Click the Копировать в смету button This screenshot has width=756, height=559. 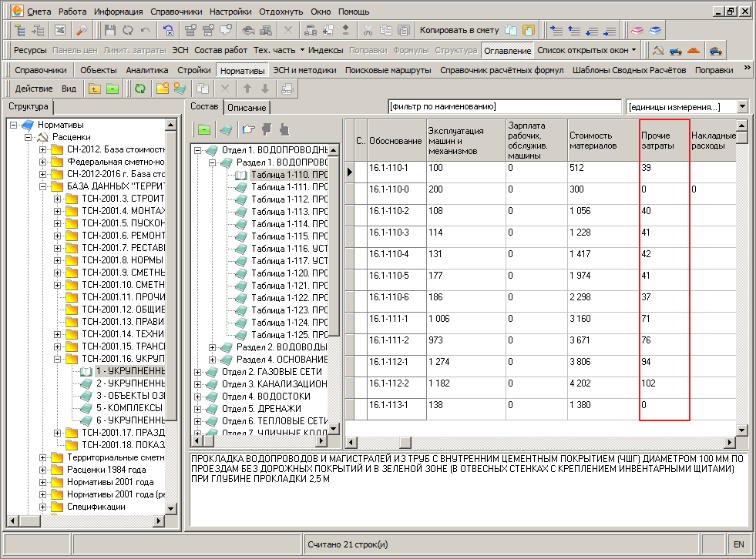[459, 30]
